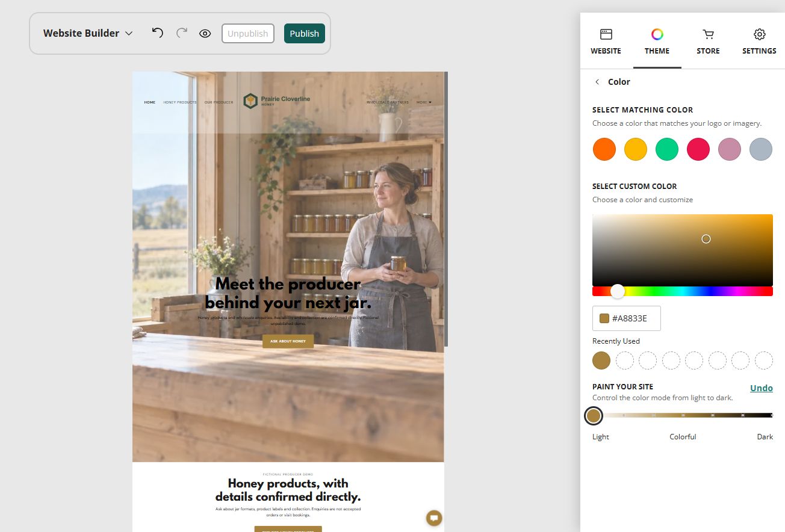The height and width of the screenshot is (532, 785).
Task: Switch to the WEBSITE tab
Action: pyautogui.click(x=606, y=42)
